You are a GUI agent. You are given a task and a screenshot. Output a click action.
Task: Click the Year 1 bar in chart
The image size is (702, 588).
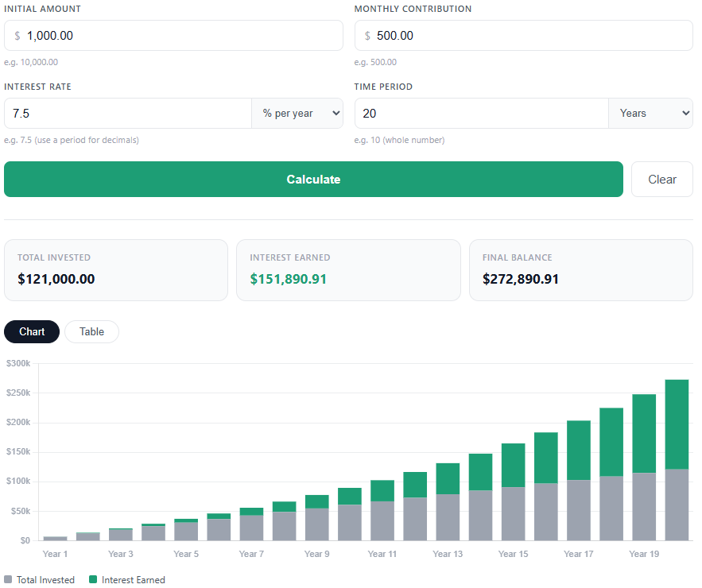click(55, 538)
